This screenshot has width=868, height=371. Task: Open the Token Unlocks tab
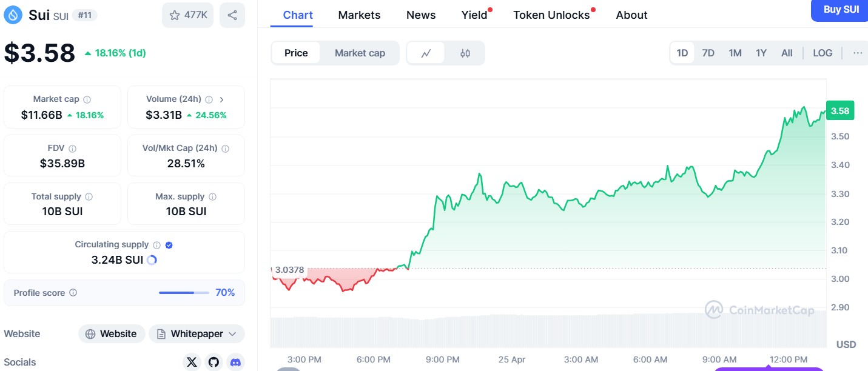pyautogui.click(x=551, y=15)
